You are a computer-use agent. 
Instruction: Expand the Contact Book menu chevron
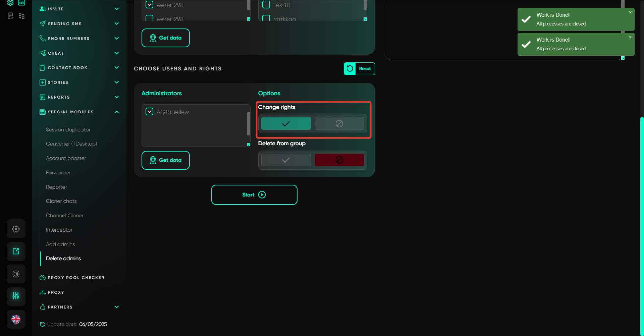pos(116,68)
